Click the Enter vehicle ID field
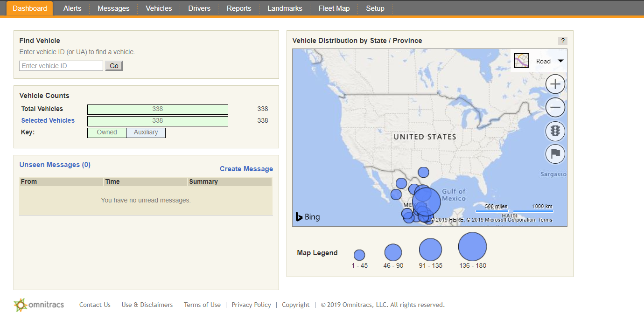644x313 pixels. [61, 66]
